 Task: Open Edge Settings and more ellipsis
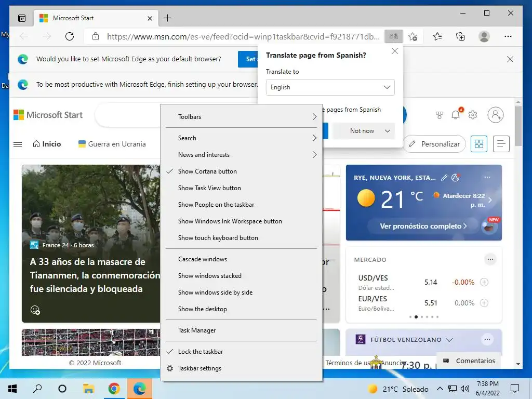point(508,36)
